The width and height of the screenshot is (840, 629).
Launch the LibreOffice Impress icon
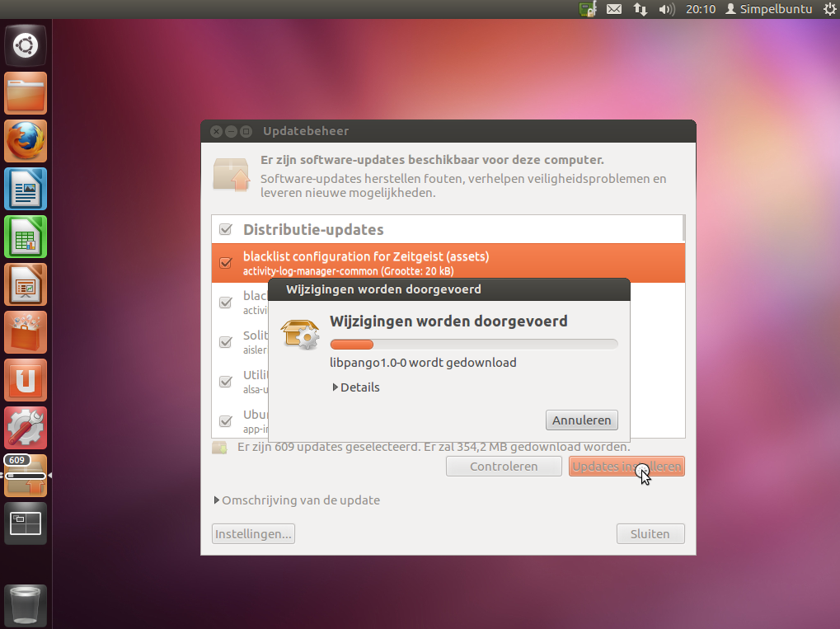click(26, 284)
